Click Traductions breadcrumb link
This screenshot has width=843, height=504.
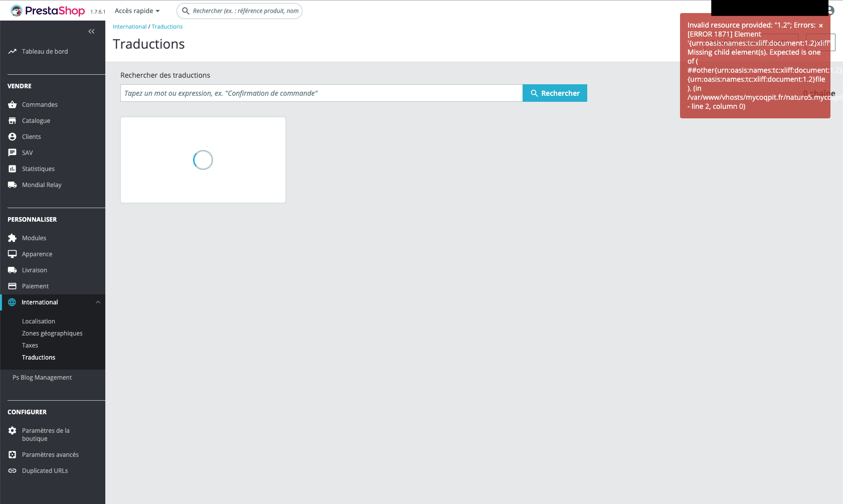[167, 27]
